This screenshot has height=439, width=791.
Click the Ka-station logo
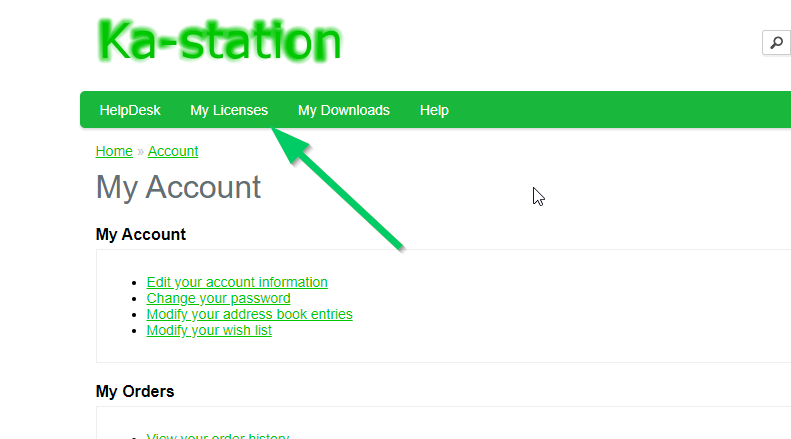click(220, 42)
